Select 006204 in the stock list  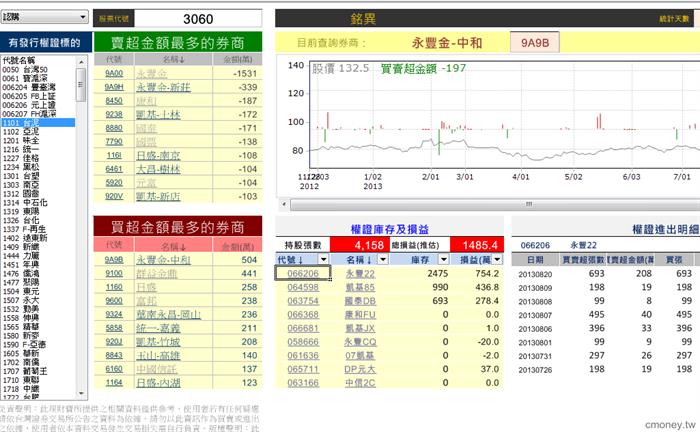[29, 87]
